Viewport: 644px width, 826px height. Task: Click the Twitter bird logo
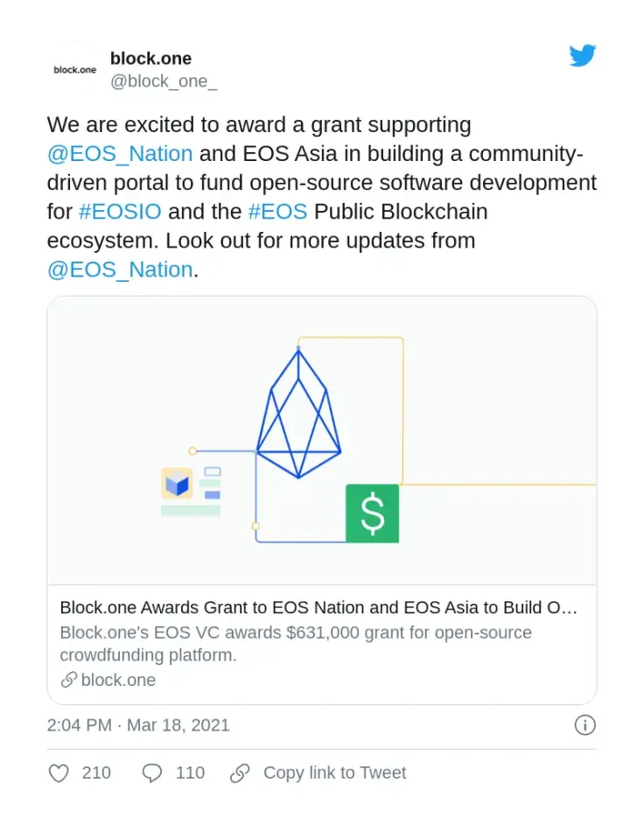point(582,55)
